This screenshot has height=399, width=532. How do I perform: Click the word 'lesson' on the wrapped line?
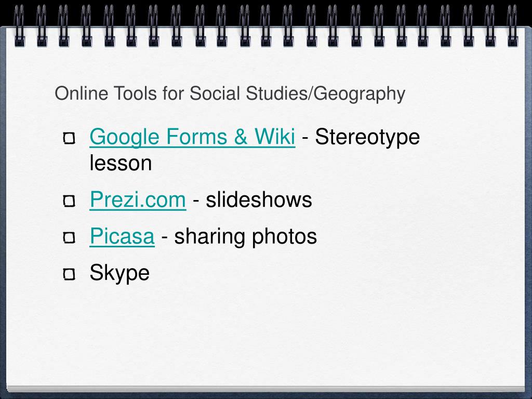click(x=121, y=163)
